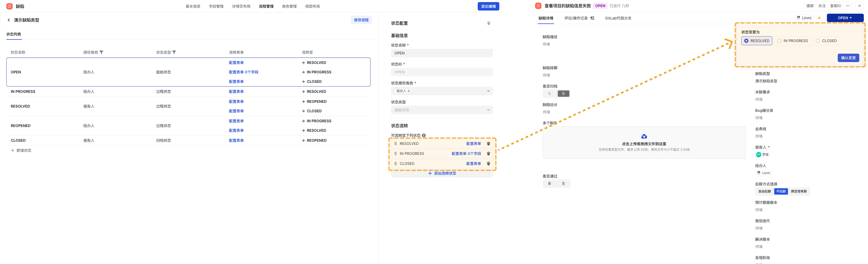Click the 待填 value under 缺陷描述
This screenshot has height=264, width=868.
click(x=546, y=44)
